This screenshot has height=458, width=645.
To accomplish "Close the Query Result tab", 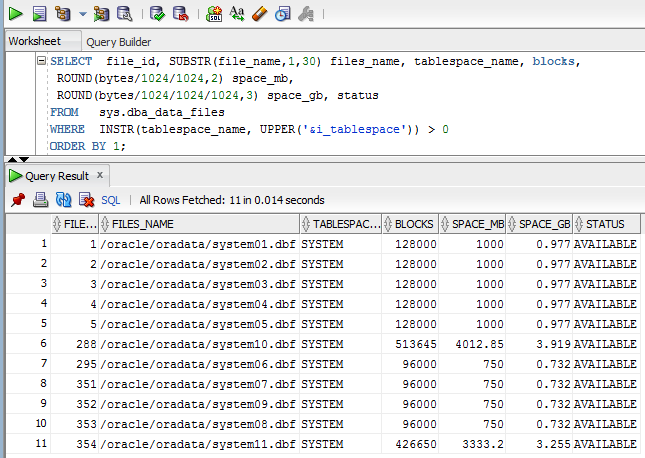I will pyautogui.click(x=100, y=175).
